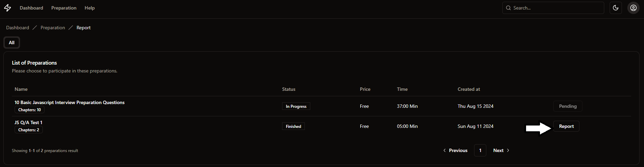The image size is (644, 167).
Task: Select page 1 in pagination
Action: [x=480, y=150]
